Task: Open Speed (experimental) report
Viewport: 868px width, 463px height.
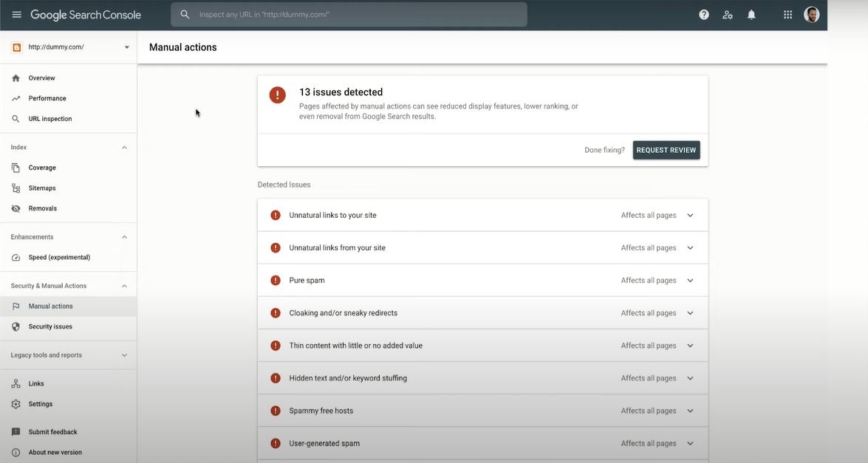Action: click(x=58, y=257)
